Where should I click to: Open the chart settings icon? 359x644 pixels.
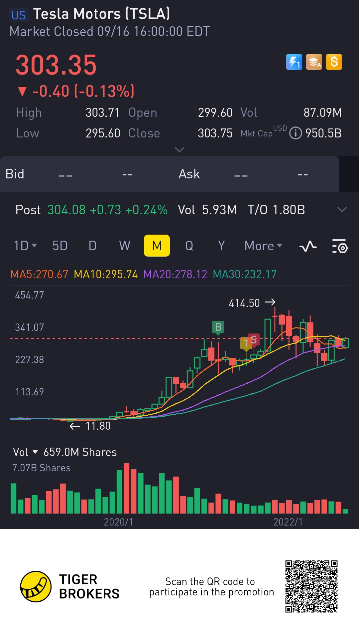tap(340, 246)
